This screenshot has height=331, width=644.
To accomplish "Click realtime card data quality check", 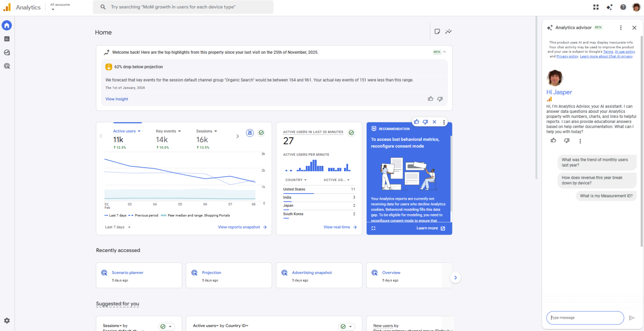I will click(x=351, y=133).
